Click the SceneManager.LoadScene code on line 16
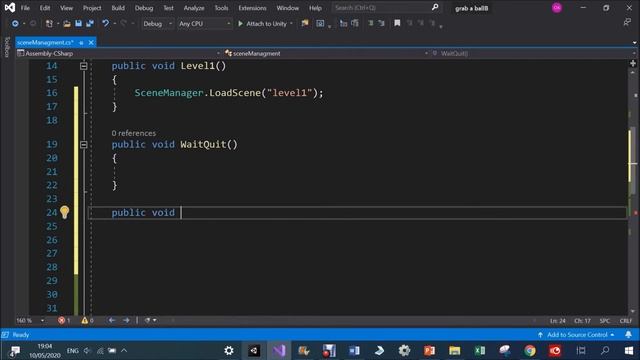The image size is (640, 360). coord(229,93)
